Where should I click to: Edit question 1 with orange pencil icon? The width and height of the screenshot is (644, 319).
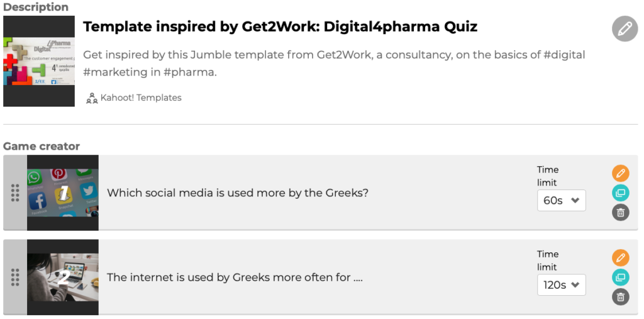click(x=620, y=174)
